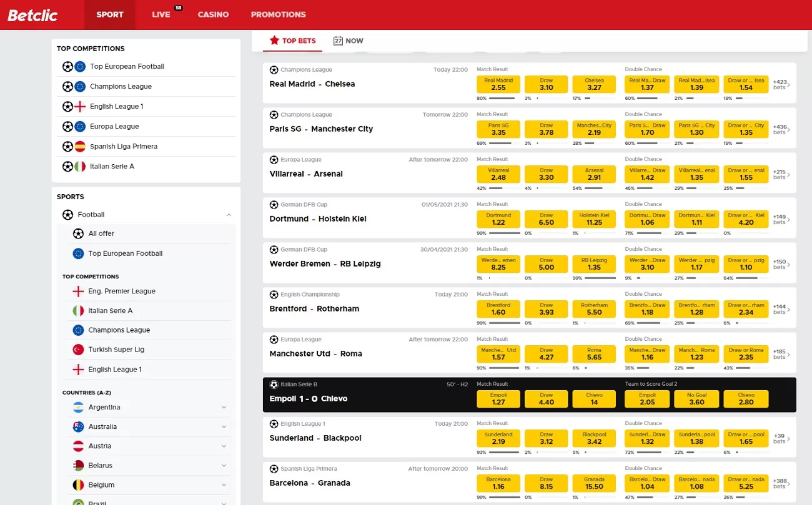Expand the Austria country list
The image size is (812, 505).
point(224,446)
